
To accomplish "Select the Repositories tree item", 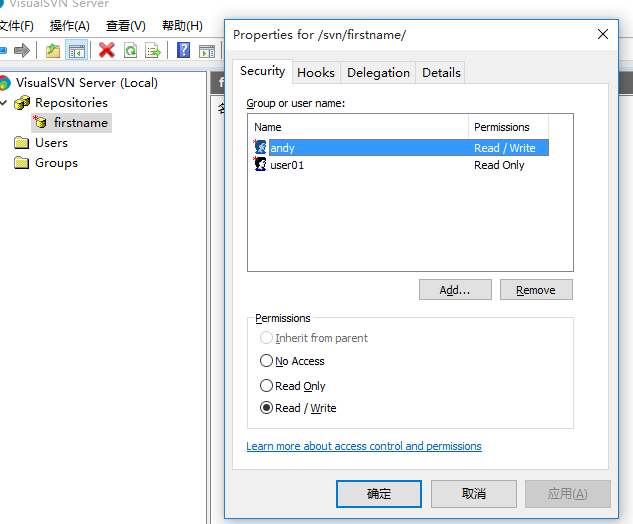I will 71,103.
